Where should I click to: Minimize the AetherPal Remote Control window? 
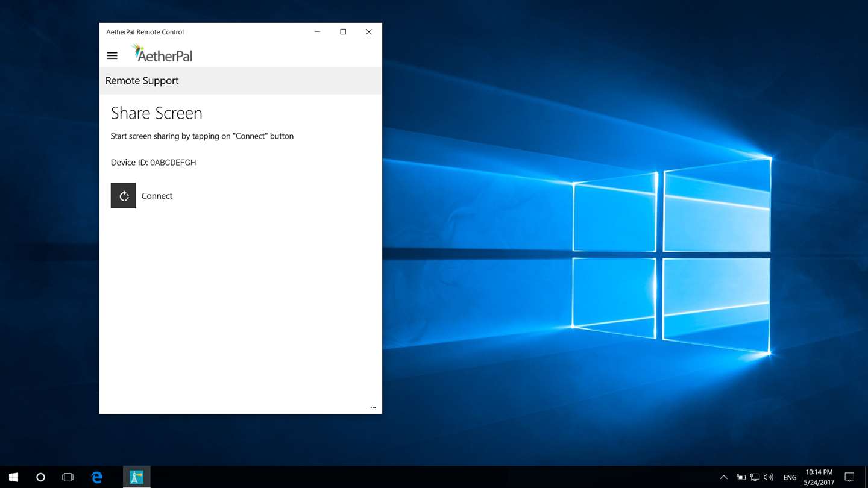click(318, 32)
